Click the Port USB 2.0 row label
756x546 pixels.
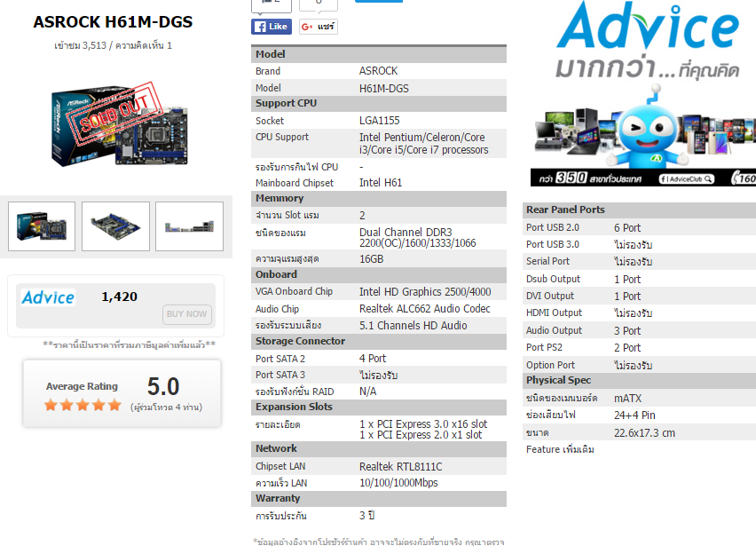coord(553,227)
